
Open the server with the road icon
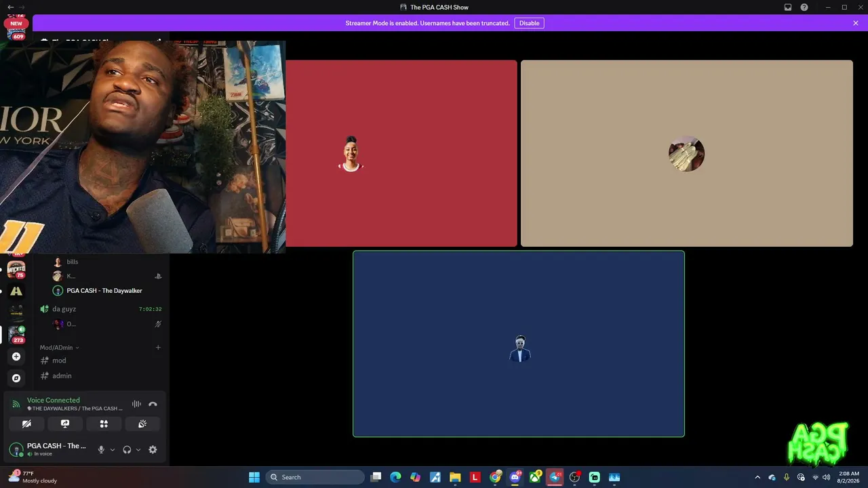coord(16,291)
